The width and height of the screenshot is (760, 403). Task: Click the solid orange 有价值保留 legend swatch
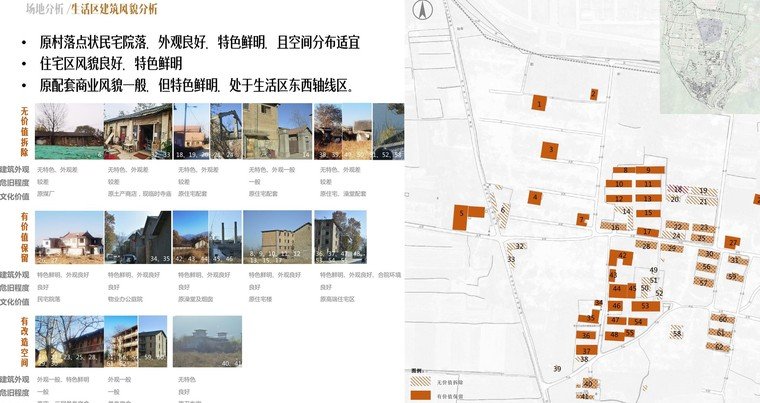coord(420,395)
